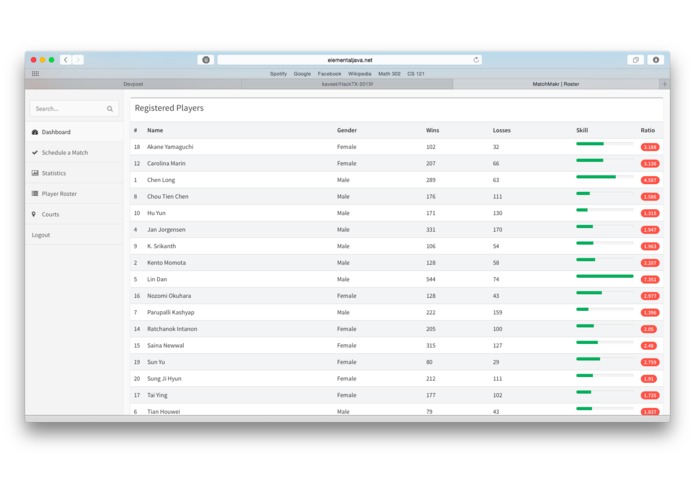The image size is (695, 494).
Task: Select player name Jan Jorgensen
Action: 166,229
